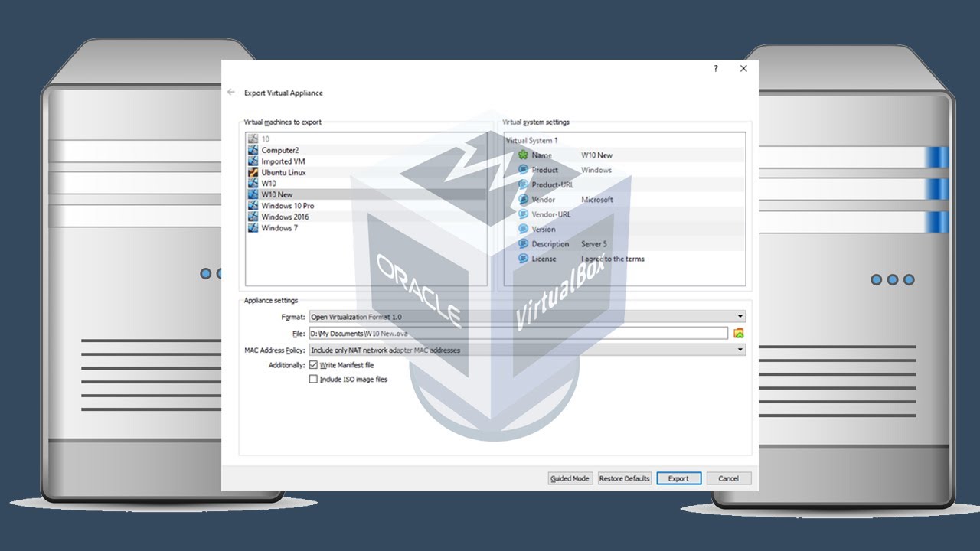
Task: Click the License value I agree to the terms
Action: (612, 259)
